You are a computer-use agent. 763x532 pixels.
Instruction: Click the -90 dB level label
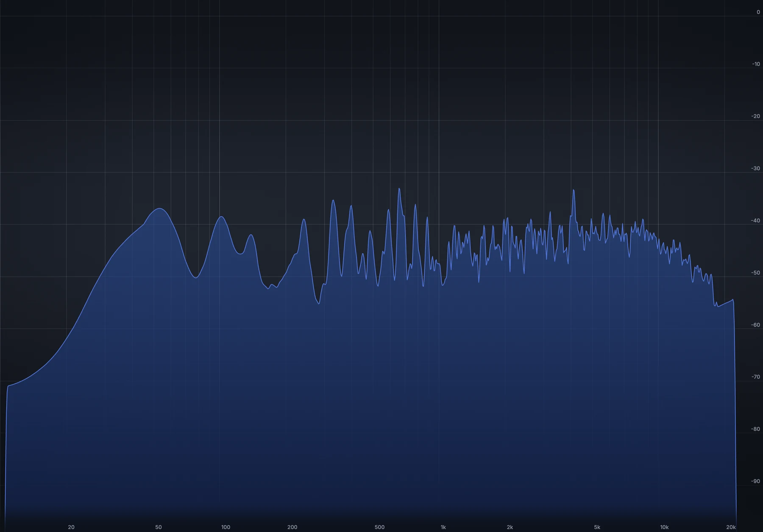(x=756, y=481)
